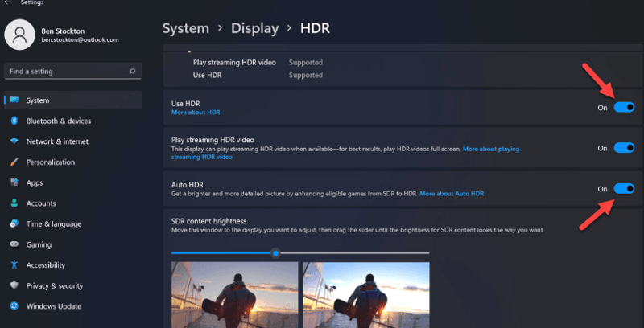Open the More about Auto HDR link
Screen dimensions: 644x328
[451, 194]
